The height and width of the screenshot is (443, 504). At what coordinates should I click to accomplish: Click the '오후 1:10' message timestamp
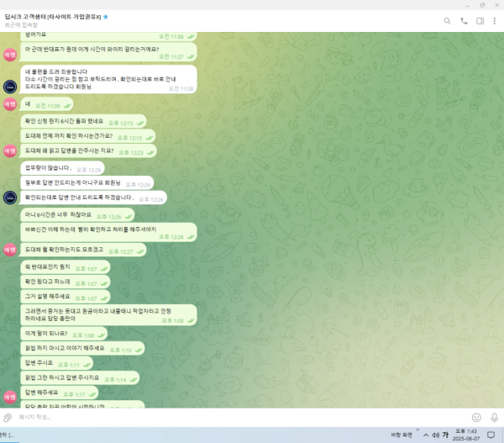[x=120, y=351]
